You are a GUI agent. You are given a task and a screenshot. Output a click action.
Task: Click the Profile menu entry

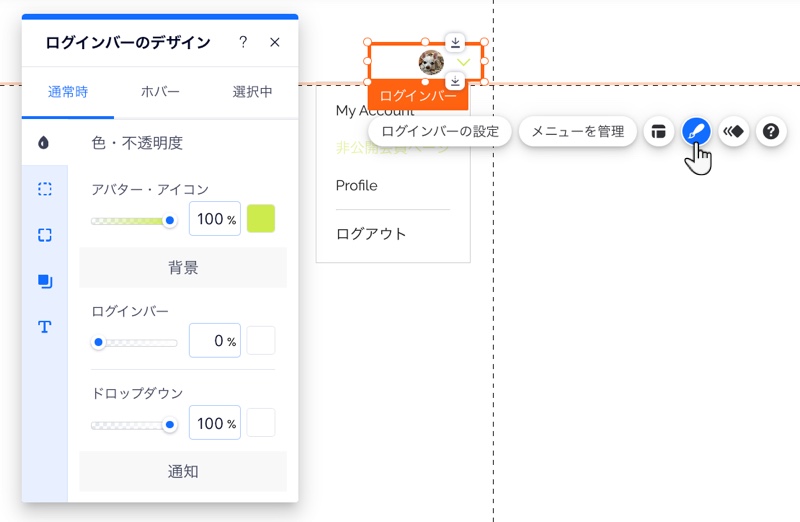pyautogui.click(x=357, y=185)
